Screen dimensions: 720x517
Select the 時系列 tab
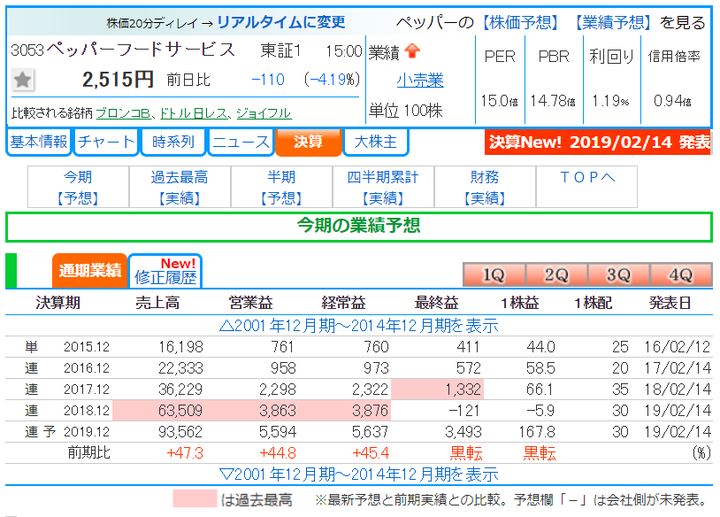173,142
